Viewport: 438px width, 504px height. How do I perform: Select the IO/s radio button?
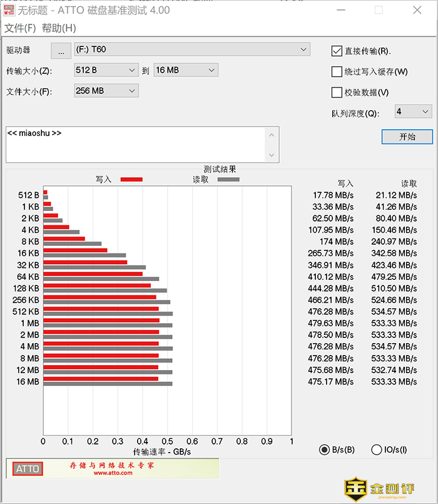point(377,450)
